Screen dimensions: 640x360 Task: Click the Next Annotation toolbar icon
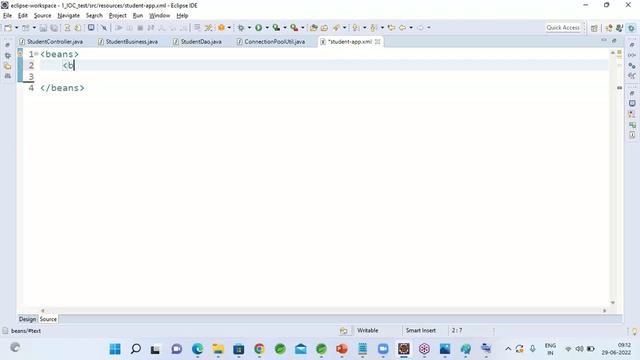[356, 28]
